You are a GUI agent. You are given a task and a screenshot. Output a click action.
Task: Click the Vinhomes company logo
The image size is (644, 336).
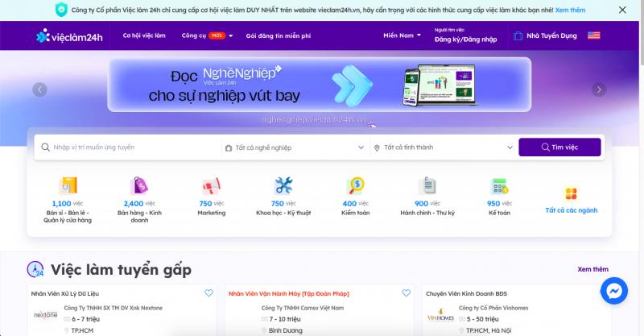(x=440, y=315)
